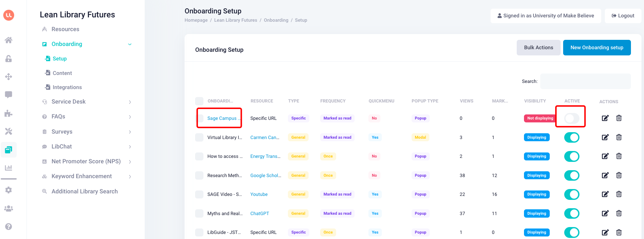The height and width of the screenshot is (239, 644).
Task: Open the puzzle piece extensions icon
Action: coord(9,113)
